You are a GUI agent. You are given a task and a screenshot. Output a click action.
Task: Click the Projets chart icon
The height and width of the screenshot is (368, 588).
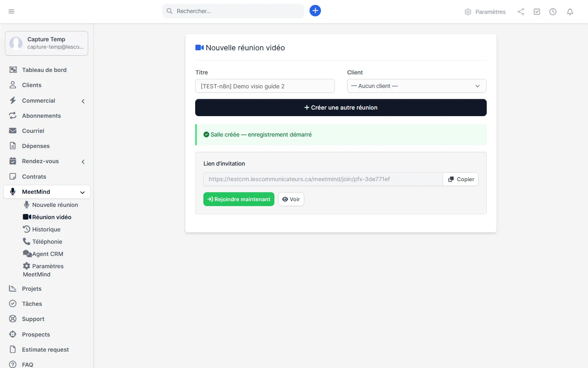13,289
